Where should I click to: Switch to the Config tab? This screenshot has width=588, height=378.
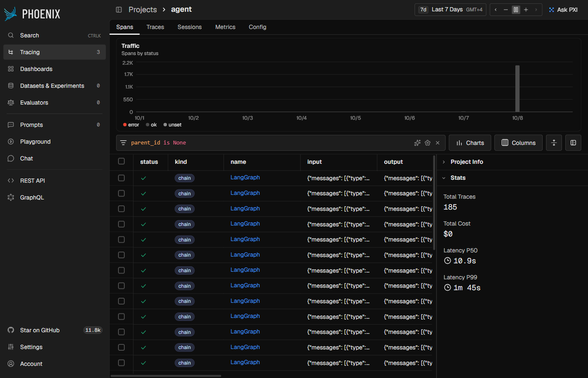point(257,27)
